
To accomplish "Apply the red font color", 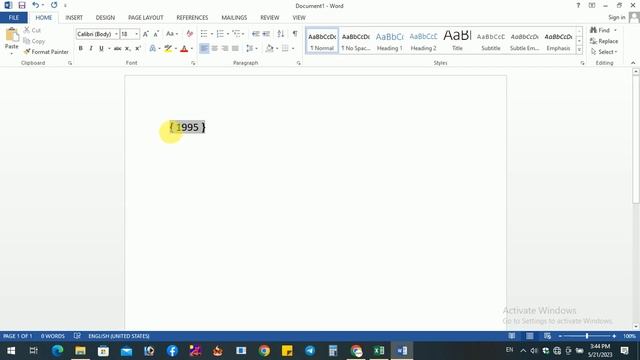I will pos(184,48).
